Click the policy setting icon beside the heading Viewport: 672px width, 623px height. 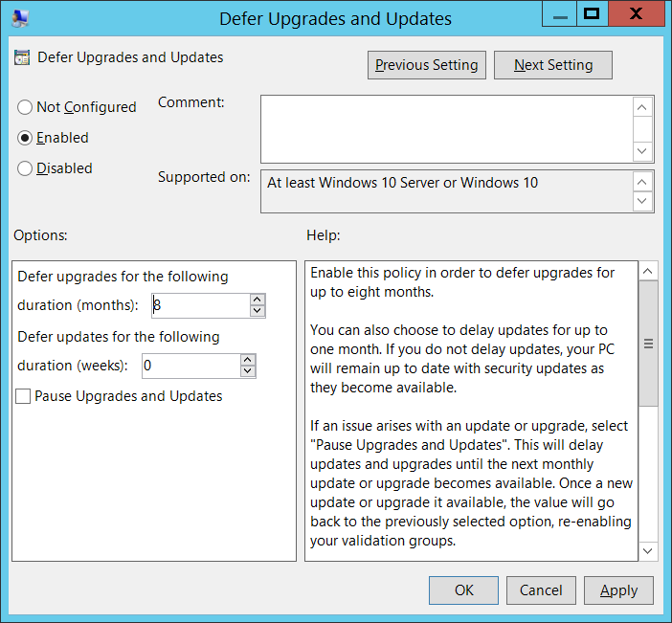click(x=22, y=57)
